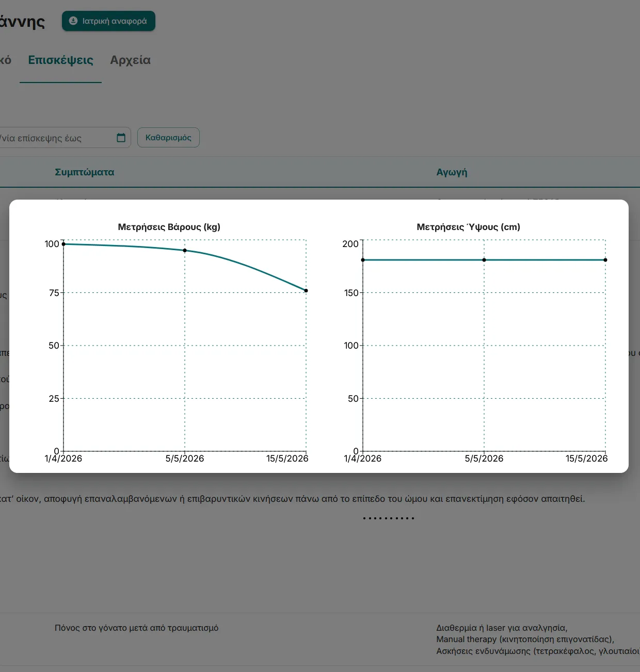
Task: Focus the 'επίσκεψης έως' date input text
Action: point(41,138)
